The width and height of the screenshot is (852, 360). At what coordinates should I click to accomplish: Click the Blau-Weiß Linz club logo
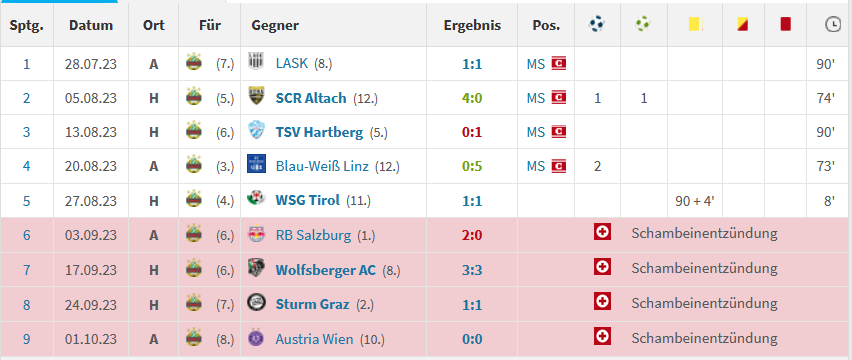[x=256, y=165]
